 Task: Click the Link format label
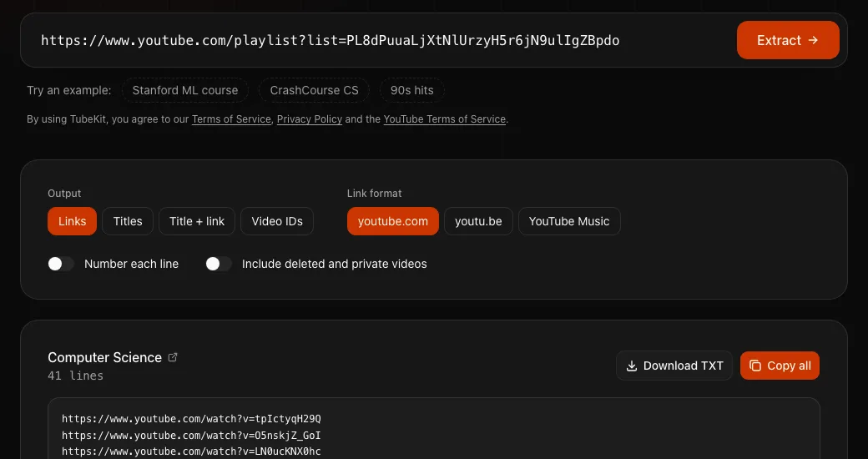coord(374,194)
